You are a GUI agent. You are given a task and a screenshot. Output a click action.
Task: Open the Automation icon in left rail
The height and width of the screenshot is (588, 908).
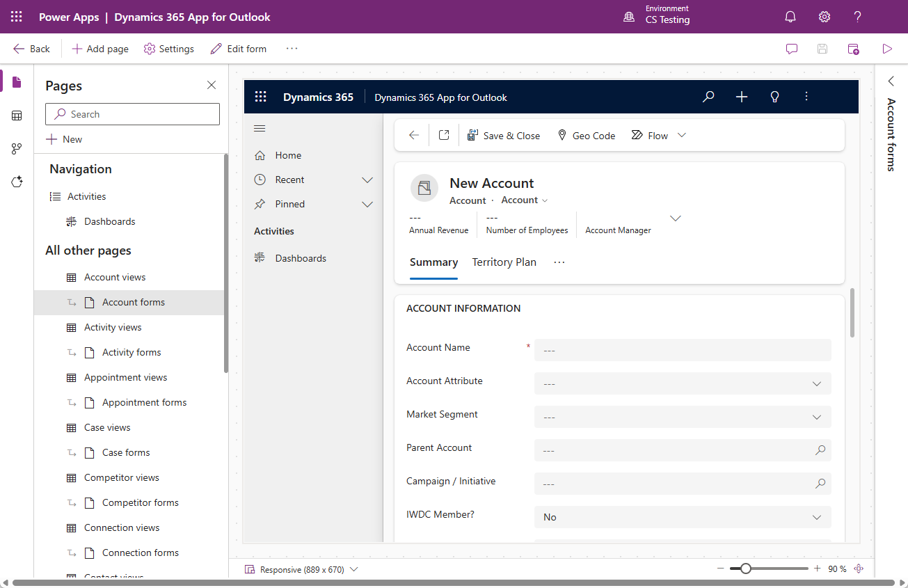[x=17, y=149]
